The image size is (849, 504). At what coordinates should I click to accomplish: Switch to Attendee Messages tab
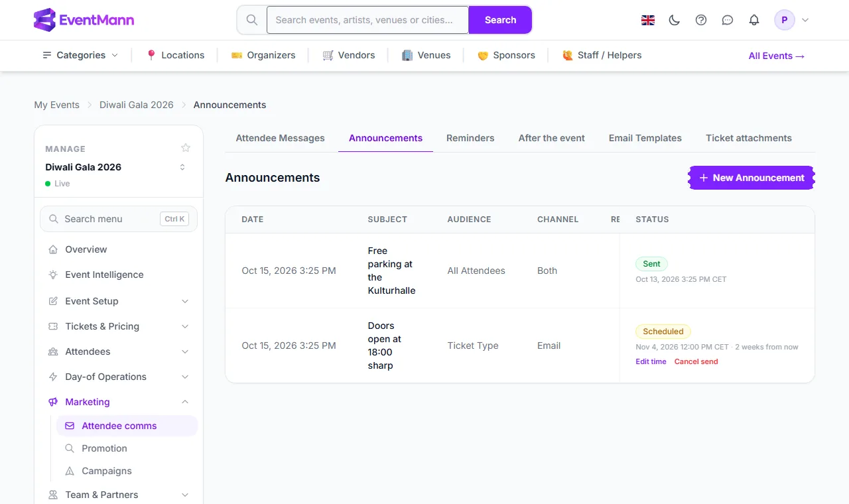coord(281,138)
